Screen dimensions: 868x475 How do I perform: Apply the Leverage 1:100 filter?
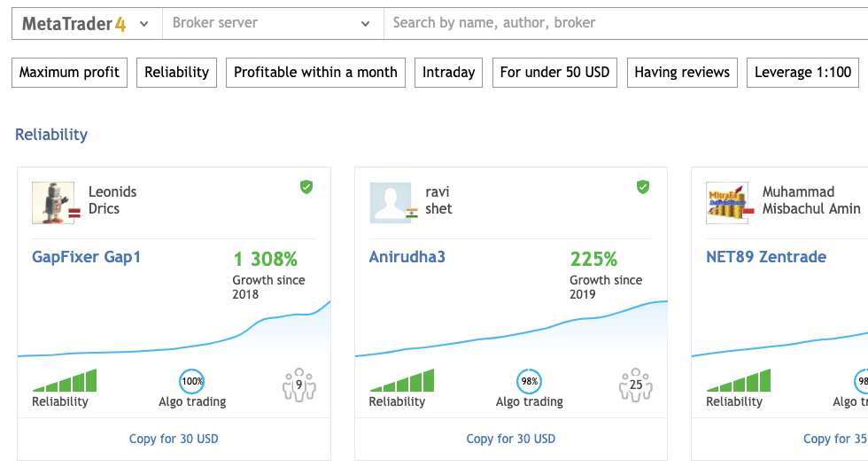click(802, 73)
